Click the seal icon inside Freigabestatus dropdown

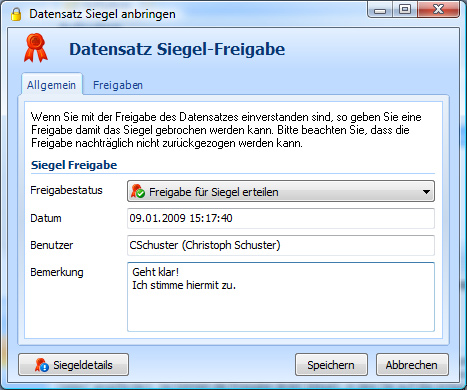coord(137,191)
